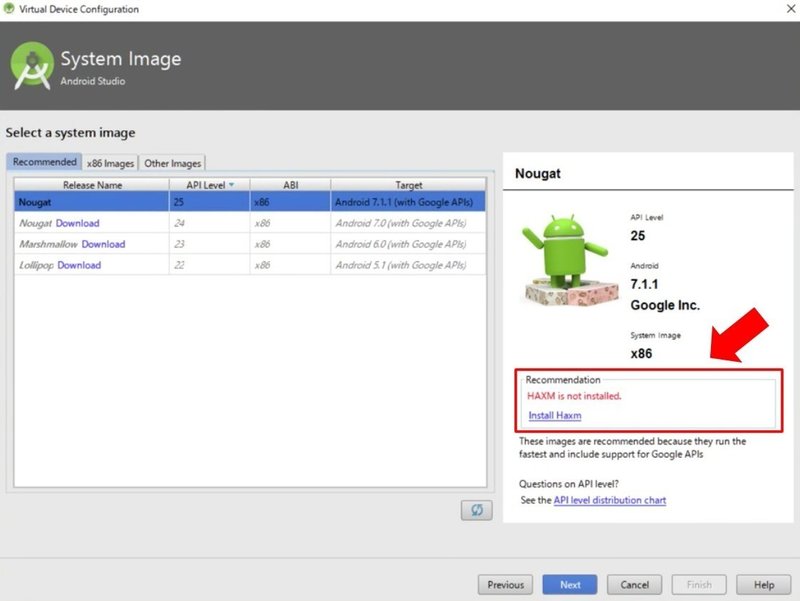Switch to the Recommended tab
Viewport: 800px width, 601px height.
pos(44,162)
